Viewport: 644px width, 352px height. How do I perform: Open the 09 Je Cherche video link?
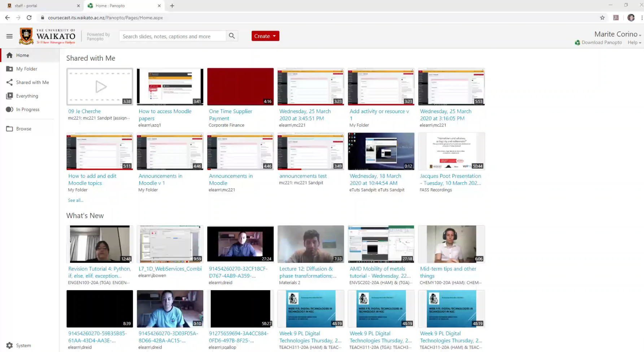84,111
